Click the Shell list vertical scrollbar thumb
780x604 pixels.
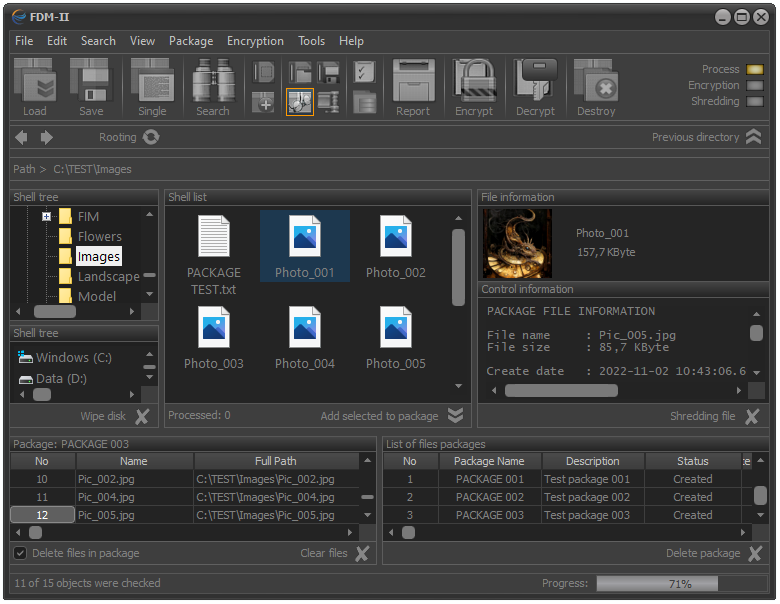(x=458, y=267)
